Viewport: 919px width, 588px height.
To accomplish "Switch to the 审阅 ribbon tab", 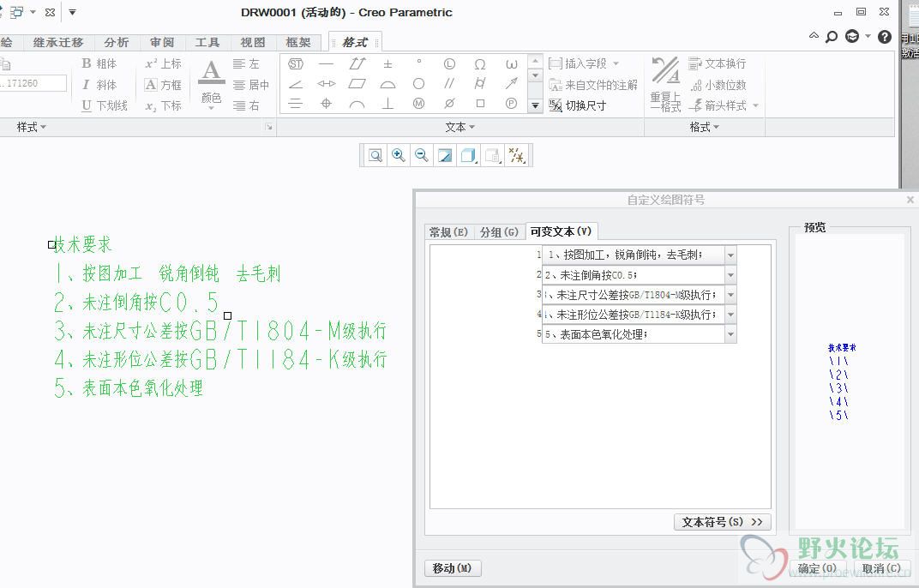I will click(162, 42).
